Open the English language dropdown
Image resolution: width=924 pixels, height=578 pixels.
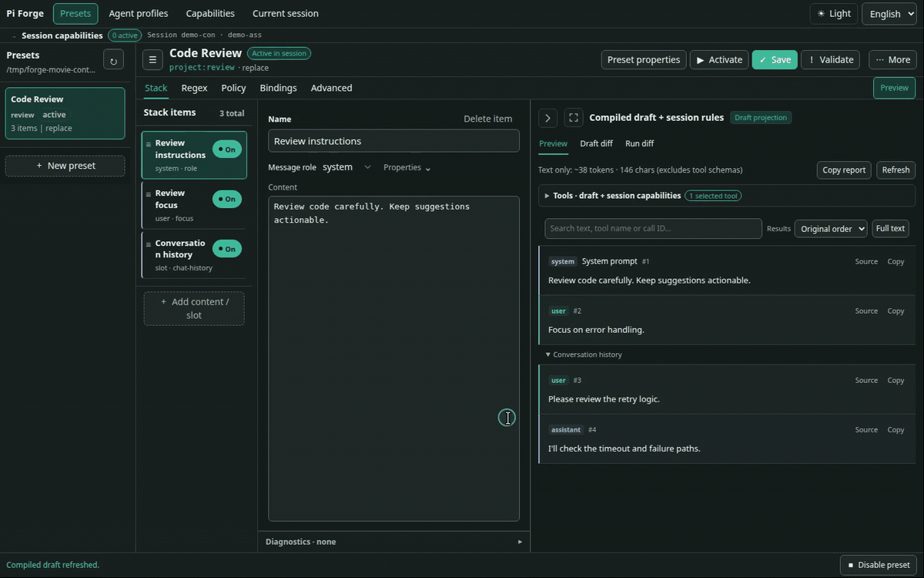[x=889, y=14]
